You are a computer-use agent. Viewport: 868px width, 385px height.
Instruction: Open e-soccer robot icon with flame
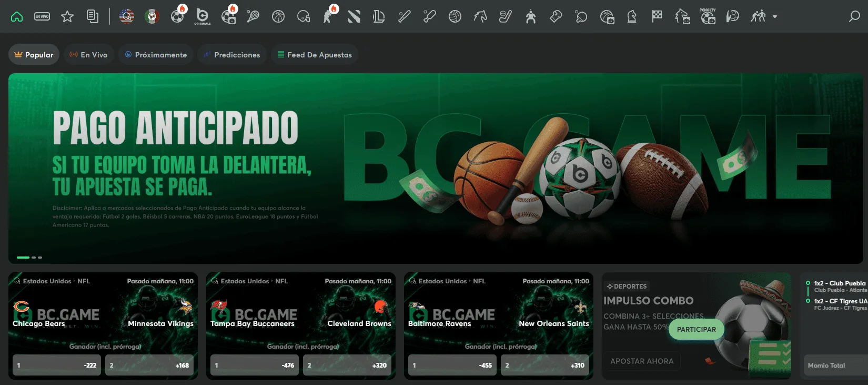[x=229, y=16]
